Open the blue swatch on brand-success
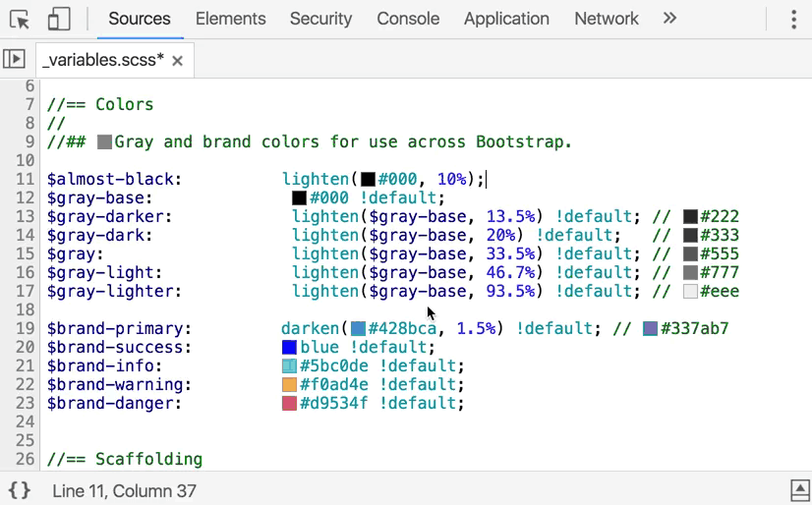The image size is (812, 505). coord(289,347)
